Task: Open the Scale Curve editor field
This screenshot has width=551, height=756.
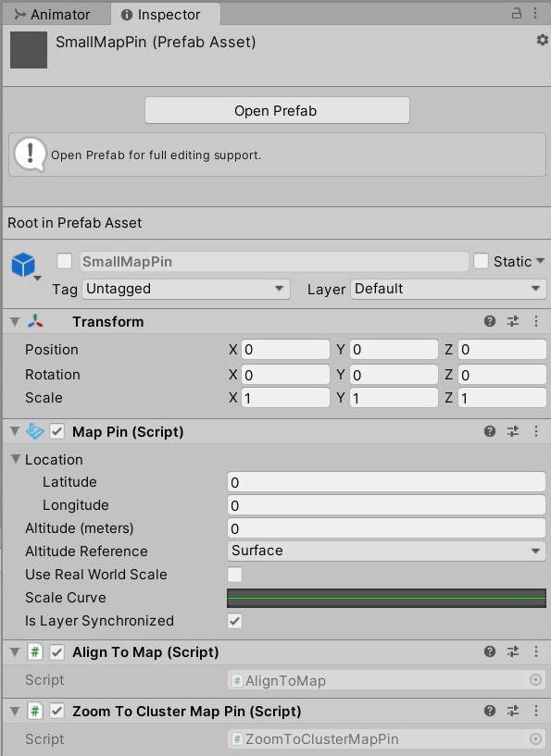Action: tap(386, 598)
